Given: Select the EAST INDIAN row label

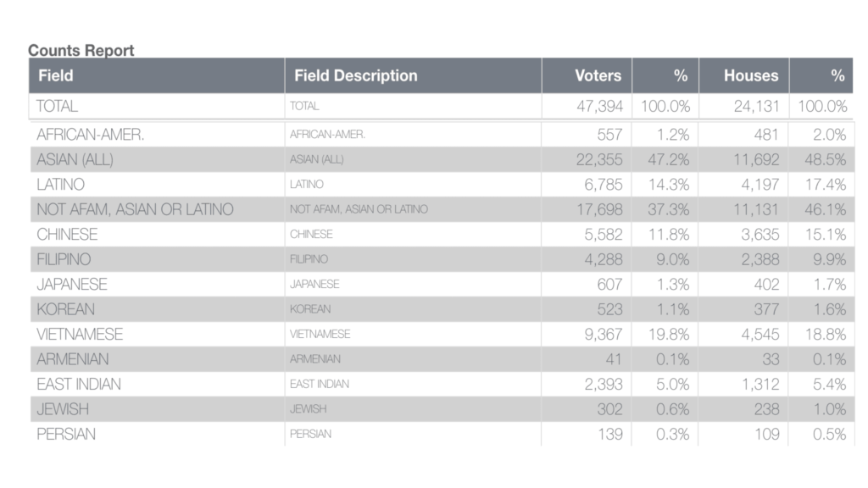Looking at the screenshot, I should [79, 384].
